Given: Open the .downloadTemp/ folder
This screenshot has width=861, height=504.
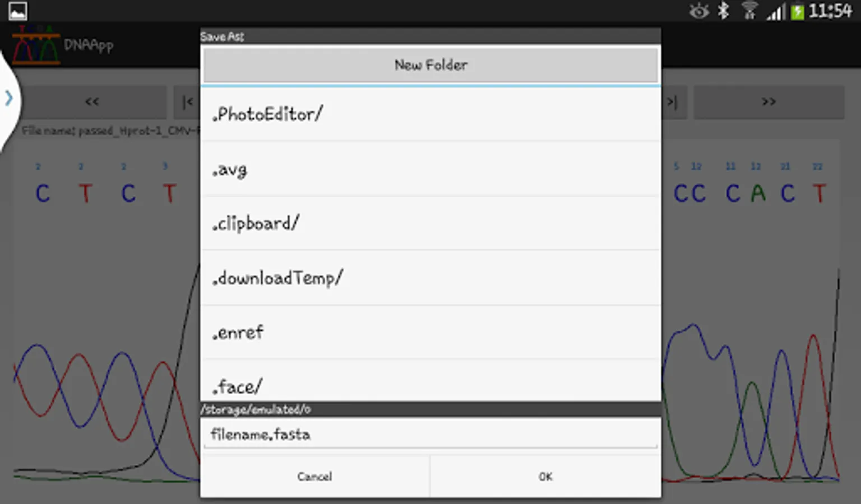Looking at the screenshot, I should coord(430,278).
